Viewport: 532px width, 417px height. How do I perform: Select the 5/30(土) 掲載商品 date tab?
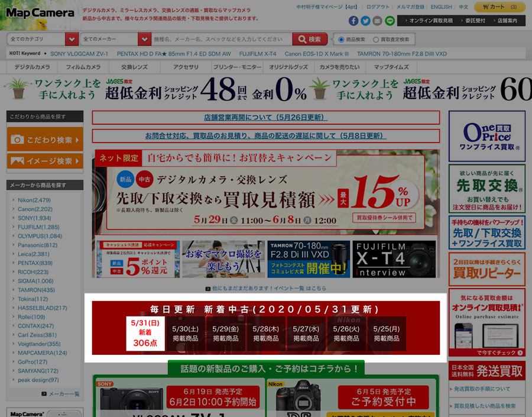pos(185,334)
